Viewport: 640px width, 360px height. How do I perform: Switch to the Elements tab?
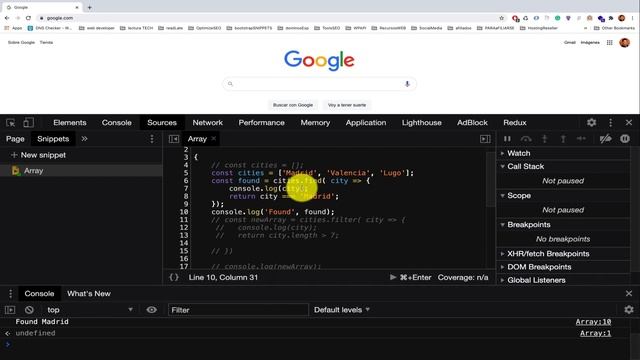70,122
